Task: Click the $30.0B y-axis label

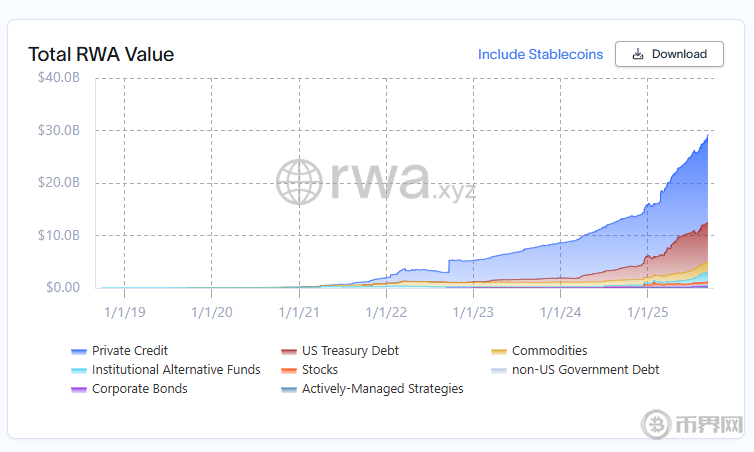Action: [60, 130]
